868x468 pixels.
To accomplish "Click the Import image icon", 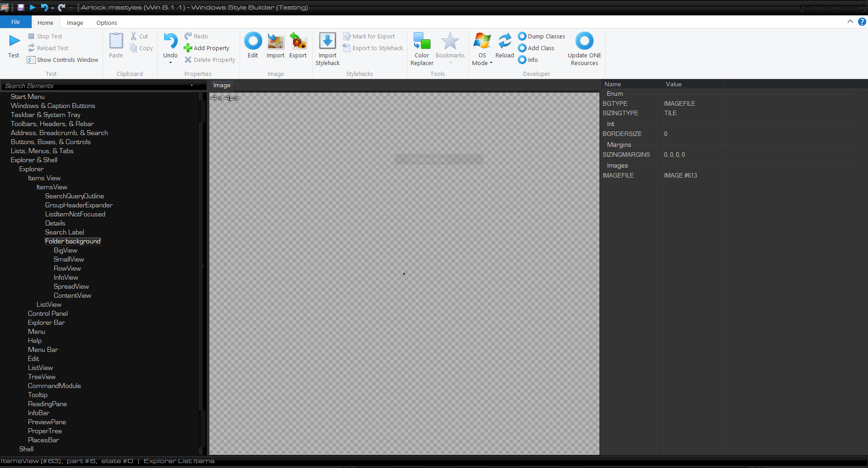I will point(275,41).
